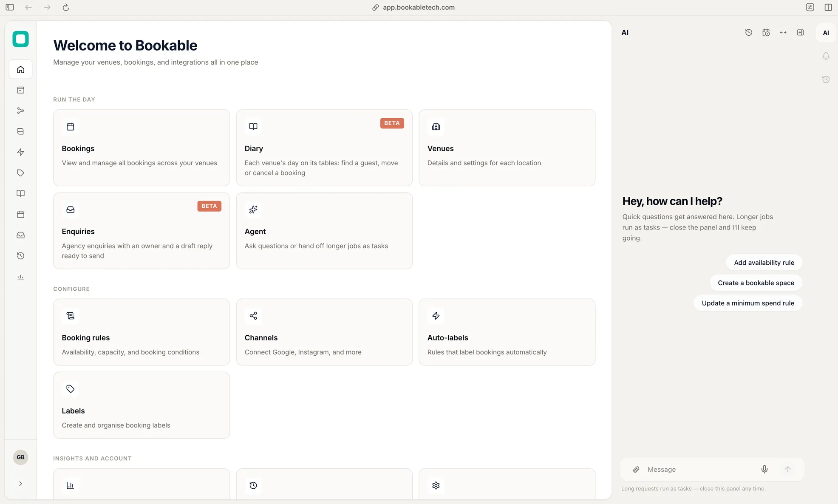Widen the AI panel with the arrows icon

783,32
